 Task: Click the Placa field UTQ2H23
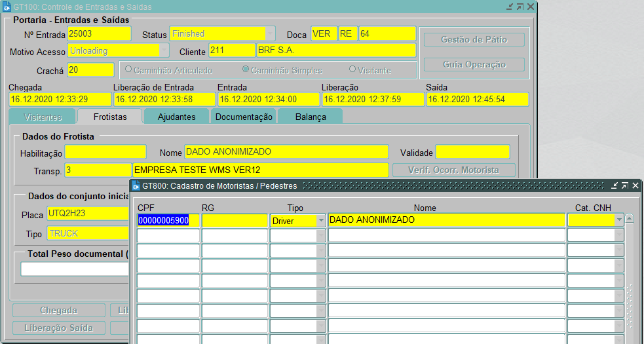click(88, 214)
